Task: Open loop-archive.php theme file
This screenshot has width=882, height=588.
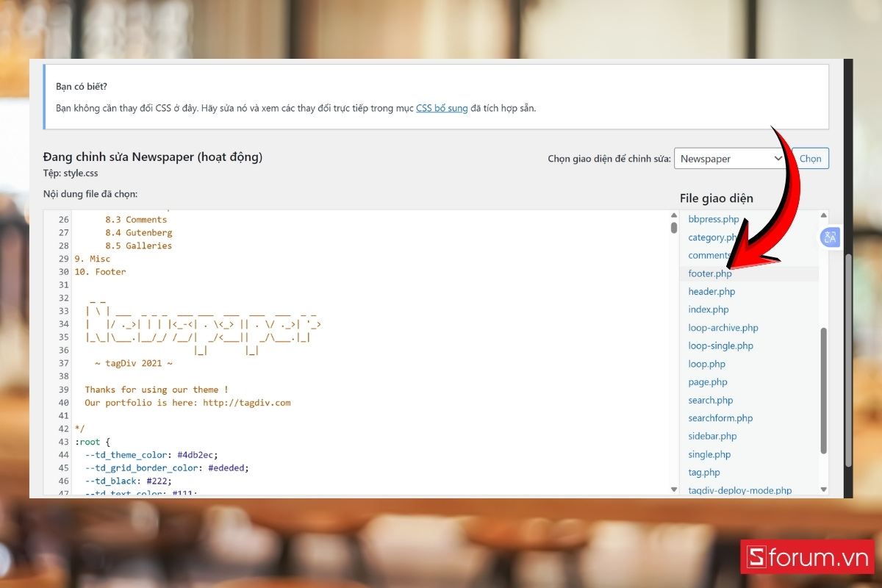Action: coord(723,328)
